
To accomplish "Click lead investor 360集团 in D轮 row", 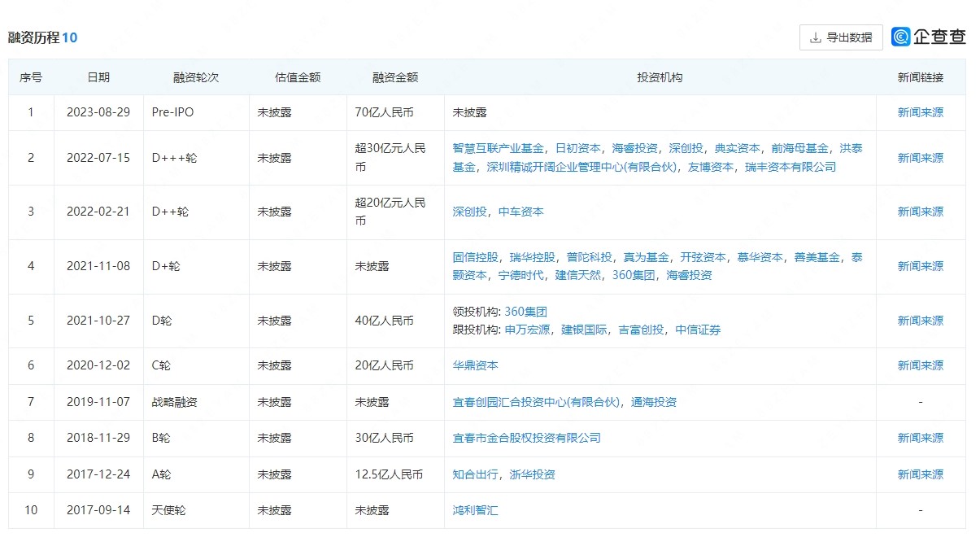I will 525,312.
